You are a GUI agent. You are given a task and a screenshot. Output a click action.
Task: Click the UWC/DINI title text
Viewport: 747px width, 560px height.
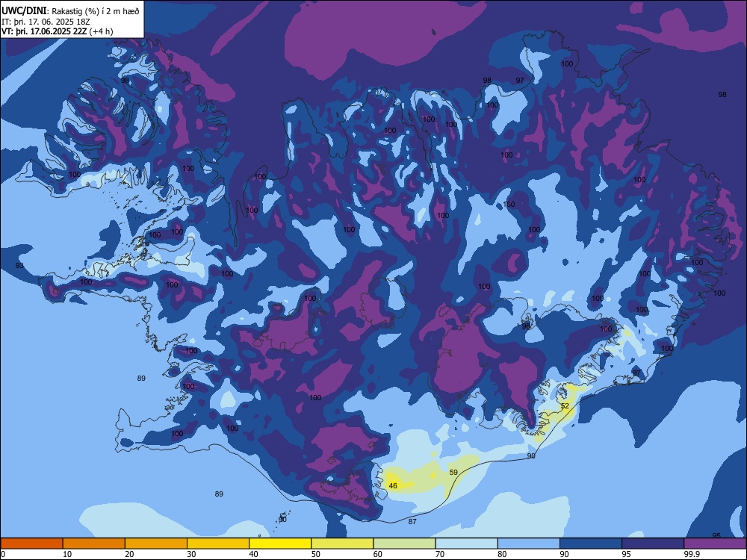(x=24, y=10)
